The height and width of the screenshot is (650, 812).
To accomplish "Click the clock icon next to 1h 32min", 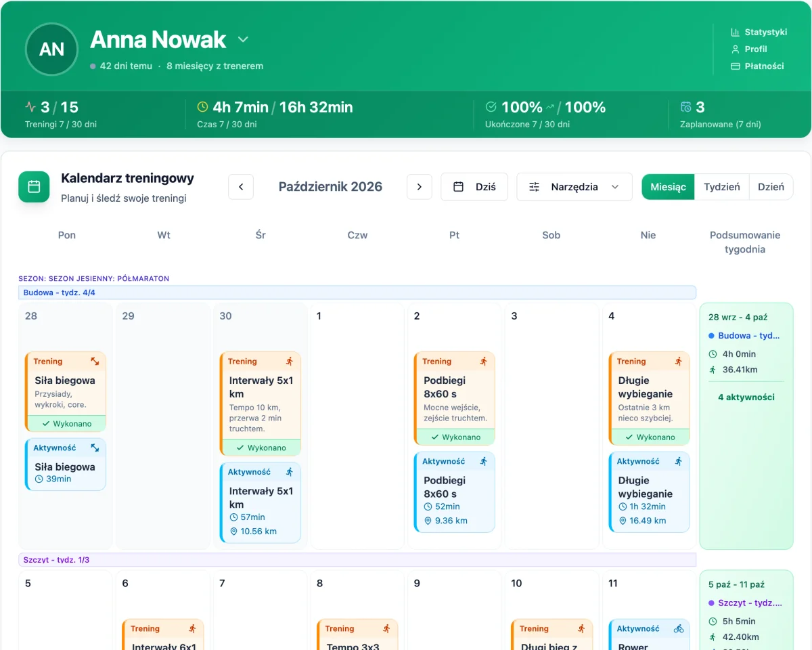I will tap(623, 506).
